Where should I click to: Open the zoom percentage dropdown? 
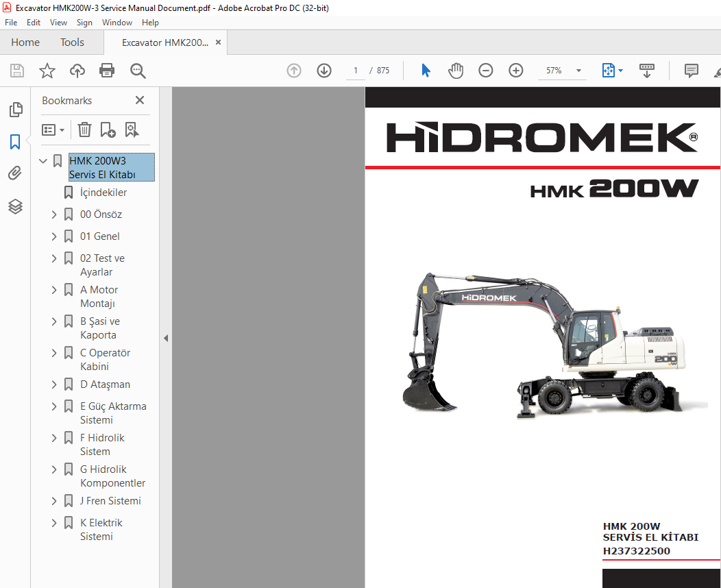point(579,71)
